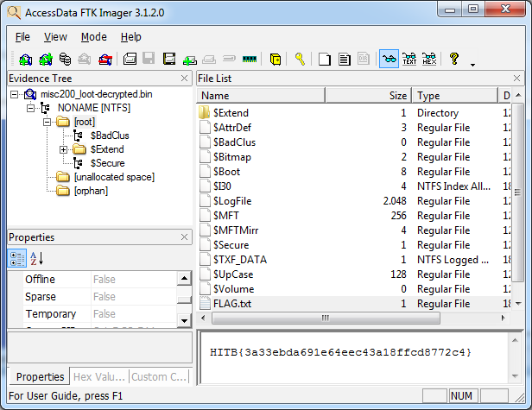Collapse the [root] folder node
Viewport: 532px width, 410px height.
tap(48, 123)
